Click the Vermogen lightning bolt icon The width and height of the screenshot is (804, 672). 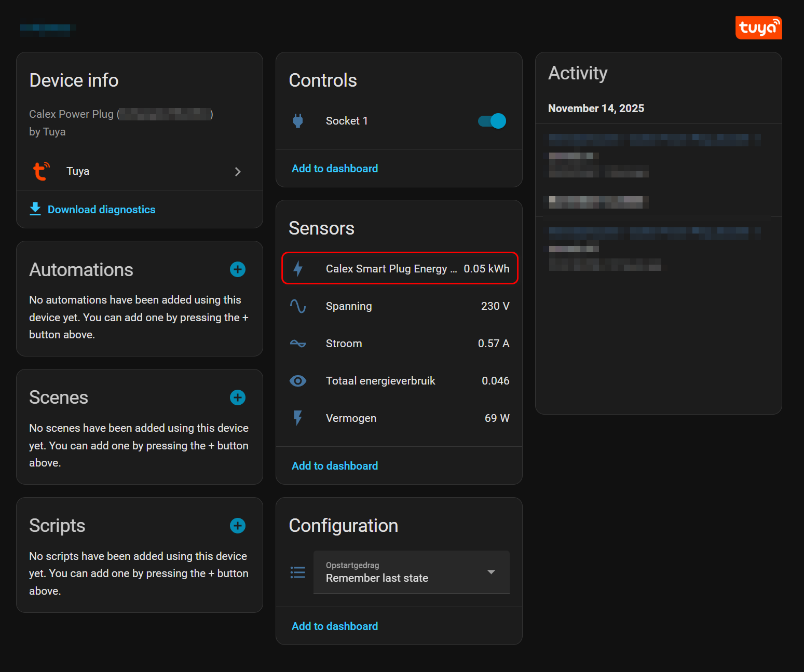(x=298, y=418)
